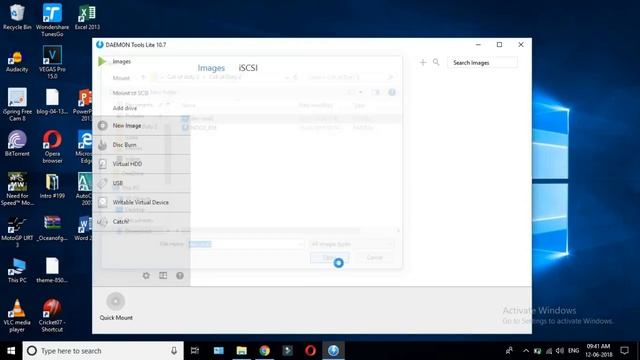
Task: Click the green play arrow icon
Action: pyautogui.click(x=102, y=62)
